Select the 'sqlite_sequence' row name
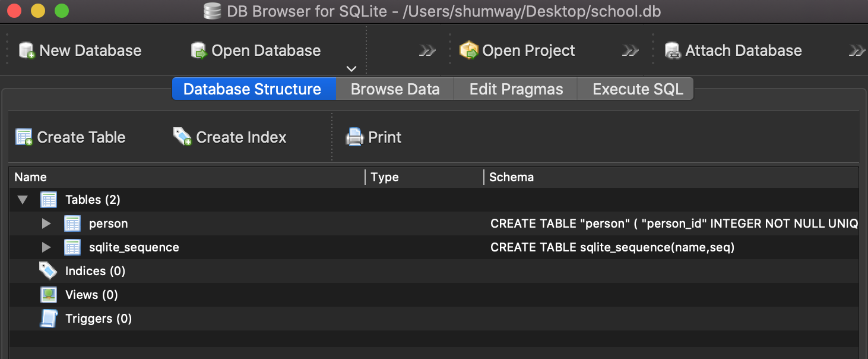868x359 pixels. click(134, 248)
